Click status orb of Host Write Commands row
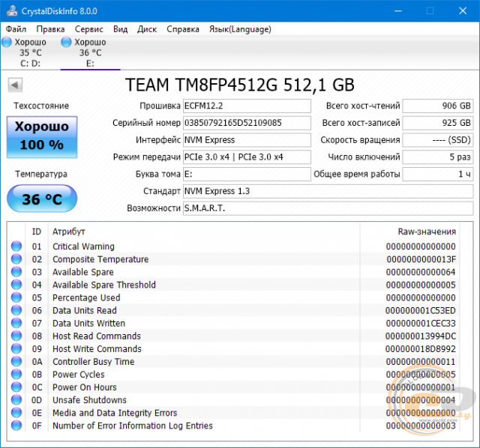The height and width of the screenshot is (448, 480). point(16,348)
